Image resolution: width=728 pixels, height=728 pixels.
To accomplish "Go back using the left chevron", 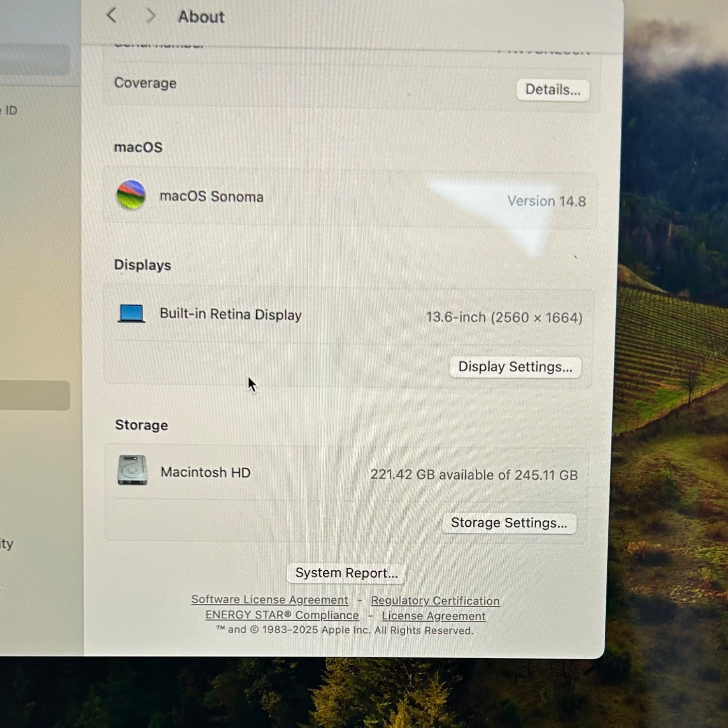I will pos(112,16).
